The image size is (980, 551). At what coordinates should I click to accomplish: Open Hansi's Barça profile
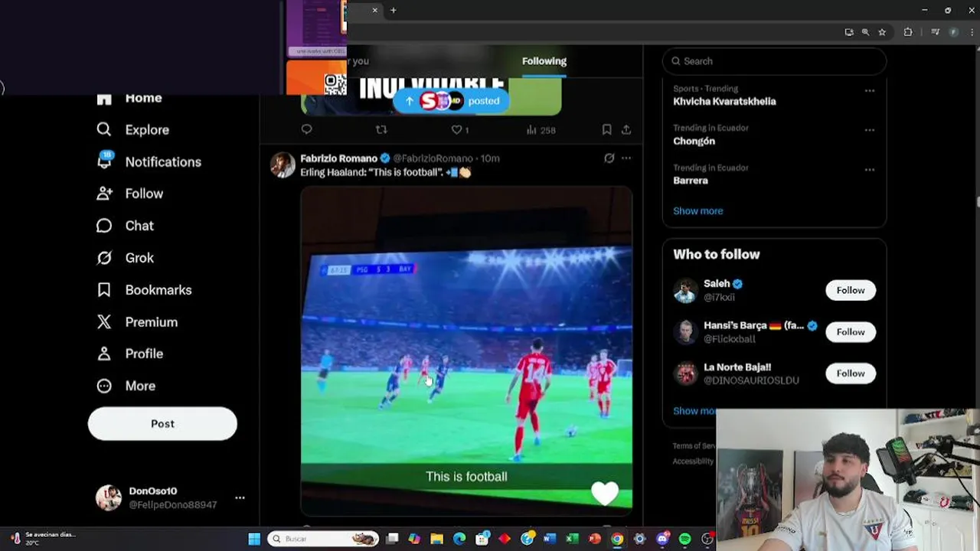click(x=753, y=325)
